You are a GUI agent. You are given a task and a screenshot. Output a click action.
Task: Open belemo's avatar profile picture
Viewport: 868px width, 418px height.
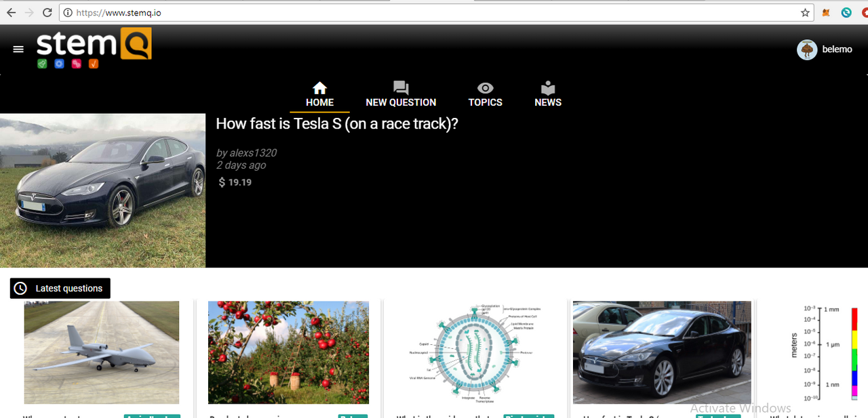click(x=807, y=49)
